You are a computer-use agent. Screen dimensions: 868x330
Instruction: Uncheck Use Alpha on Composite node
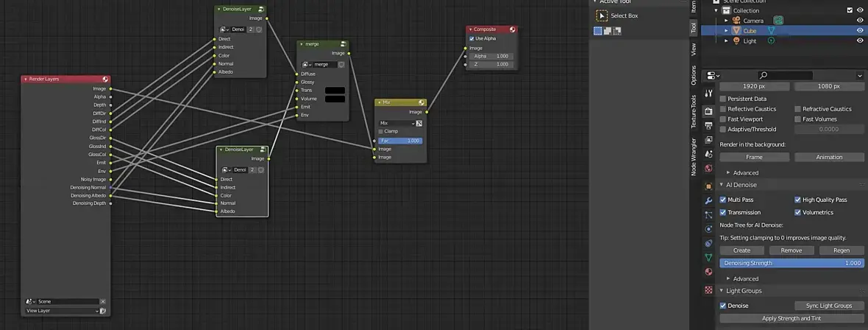(472, 39)
